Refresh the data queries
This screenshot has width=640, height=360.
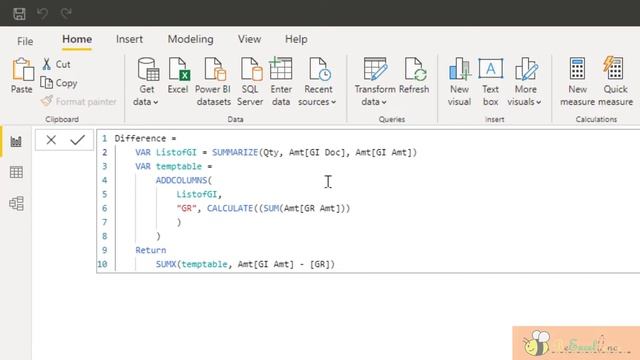tap(414, 76)
